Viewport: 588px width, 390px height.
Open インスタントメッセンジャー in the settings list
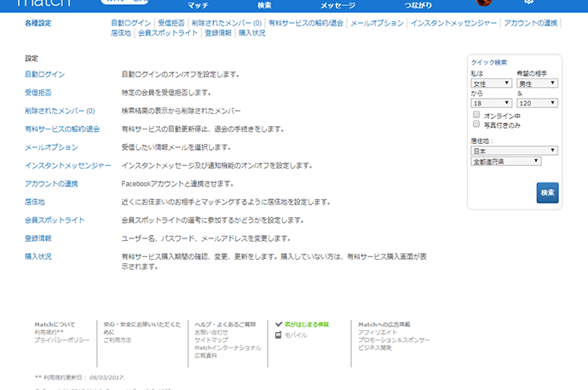point(68,165)
